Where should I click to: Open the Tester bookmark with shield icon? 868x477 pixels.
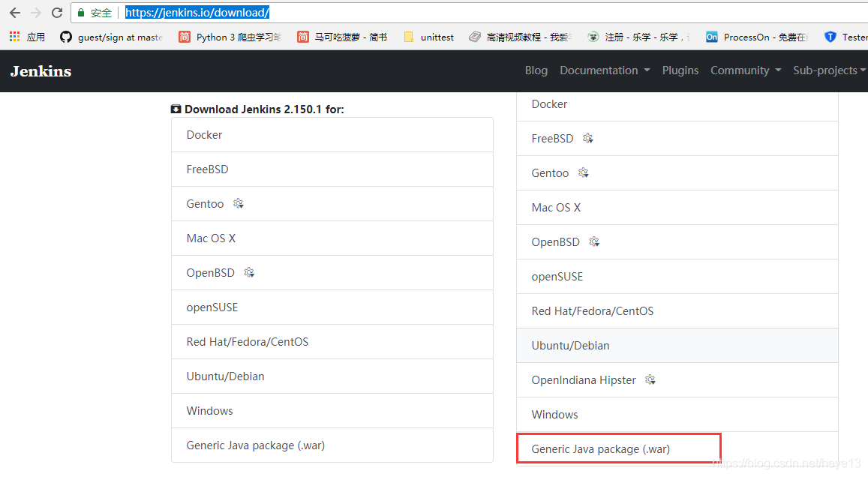[x=845, y=37]
